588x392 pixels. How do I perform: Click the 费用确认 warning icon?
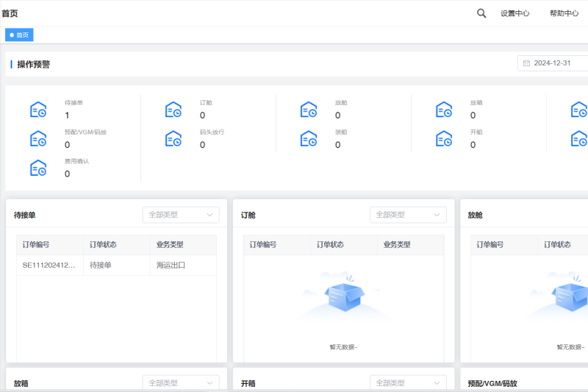[x=38, y=168]
